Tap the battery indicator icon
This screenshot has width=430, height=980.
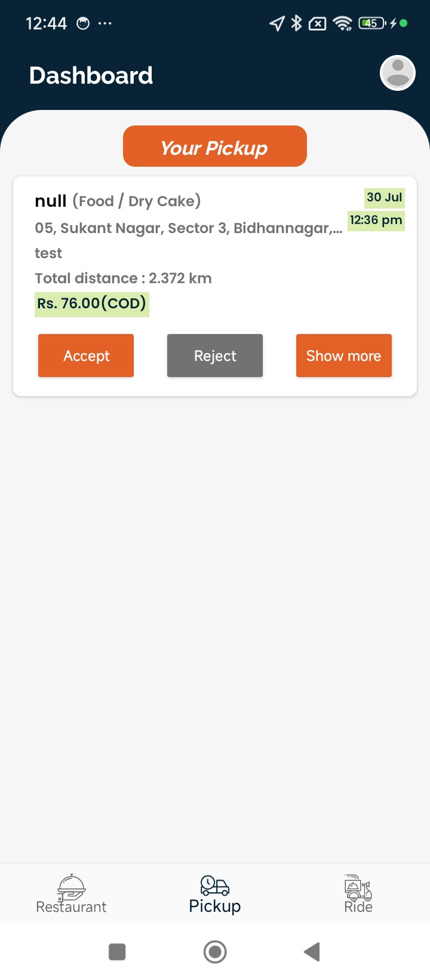pos(371,23)
